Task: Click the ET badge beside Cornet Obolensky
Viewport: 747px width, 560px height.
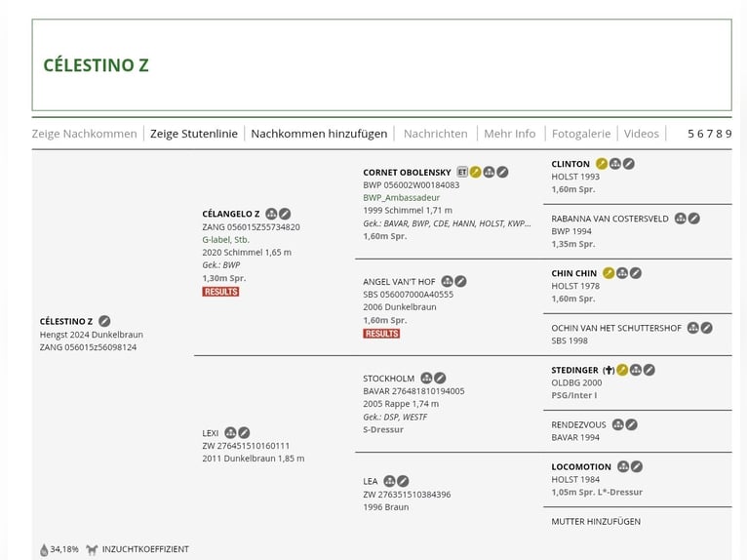Action: 462,172
